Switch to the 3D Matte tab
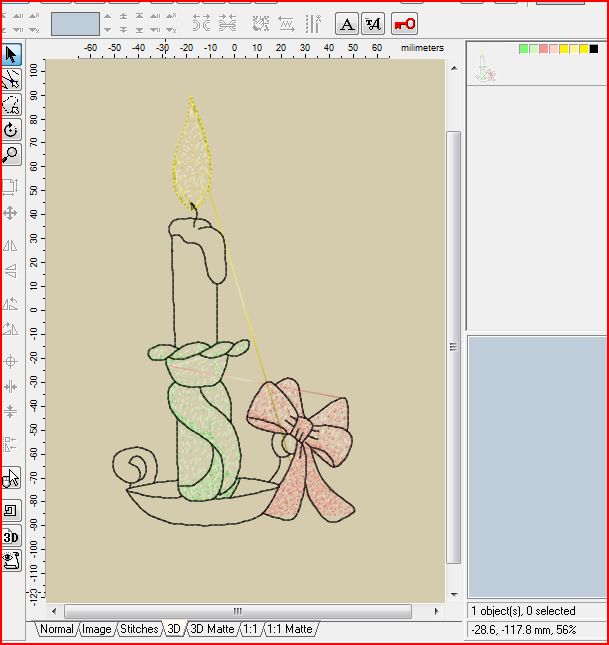 click(x=212, y=629)
